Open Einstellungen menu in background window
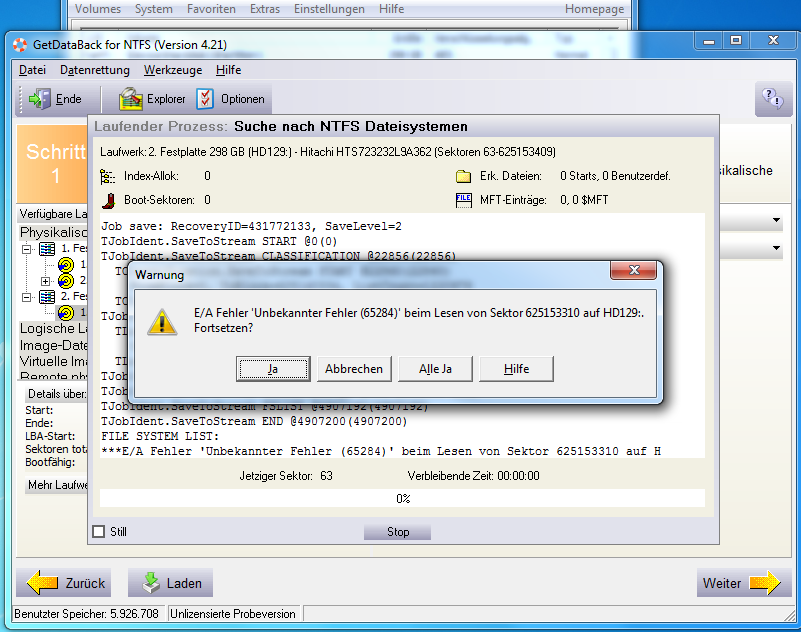This screenshot has width=801, height=632. click(x=329, y=9)
